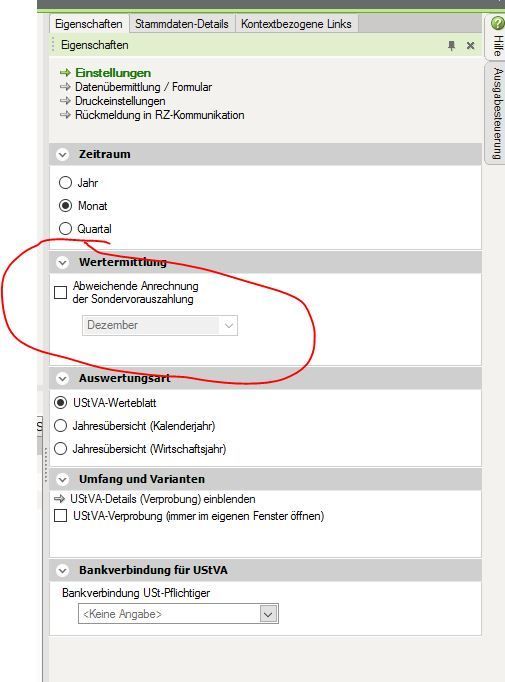This screenshot has height=682, width=505.
Task: Open the Datenübermittlung / Formular link
Action: [143, 87]
